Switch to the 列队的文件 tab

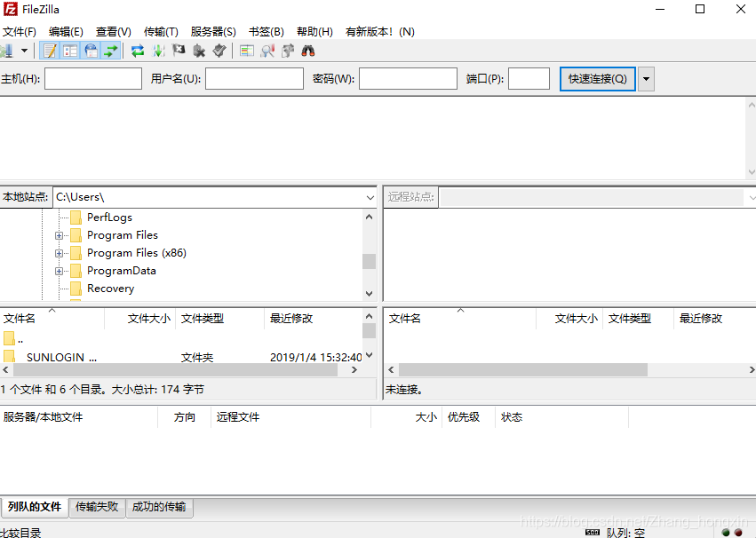point(35,507)
